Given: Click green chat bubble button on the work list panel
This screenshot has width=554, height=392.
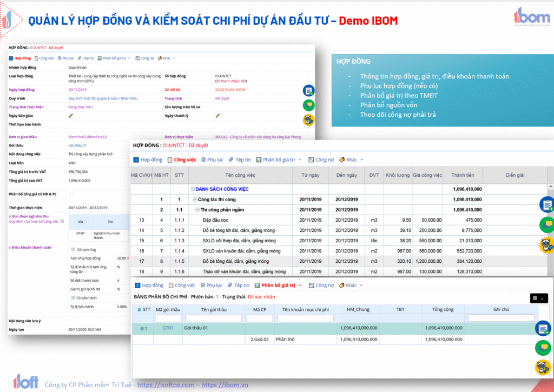Looking at the screenshot, I should 546,224.
